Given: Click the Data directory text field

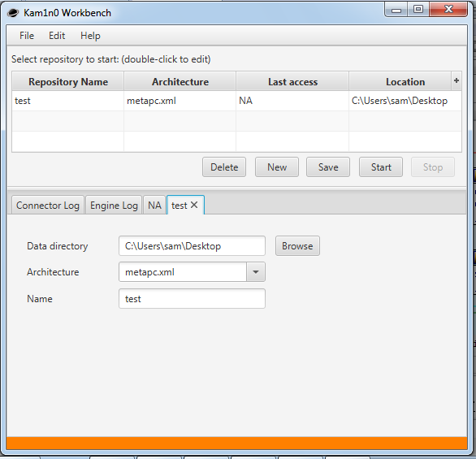Looking at the screenshot, I should (192, 246).
